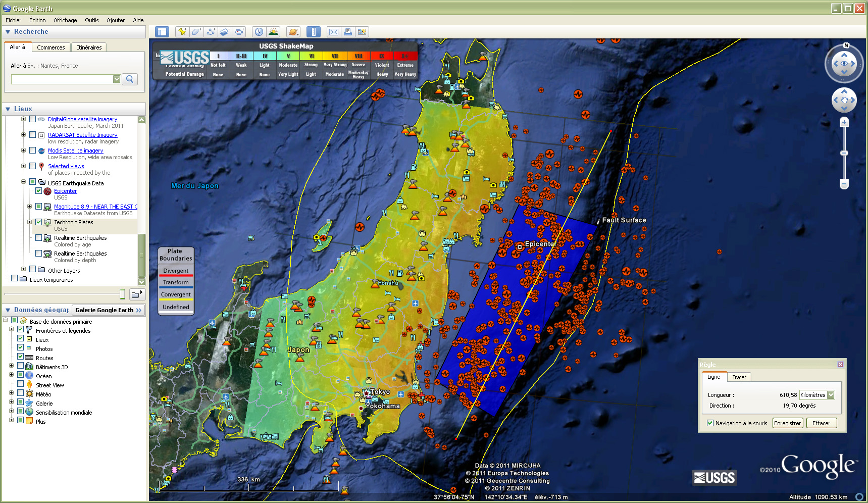Click the Enregistrer button

787,423
